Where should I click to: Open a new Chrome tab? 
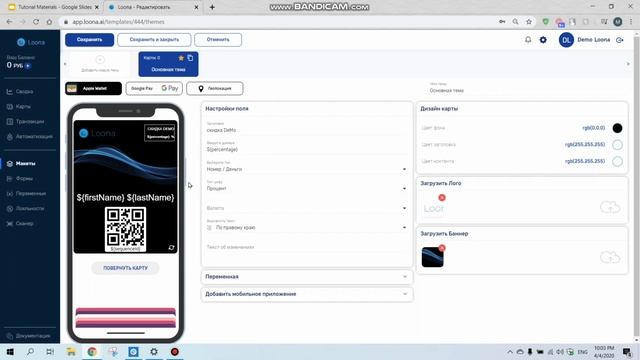click(212, 7)
